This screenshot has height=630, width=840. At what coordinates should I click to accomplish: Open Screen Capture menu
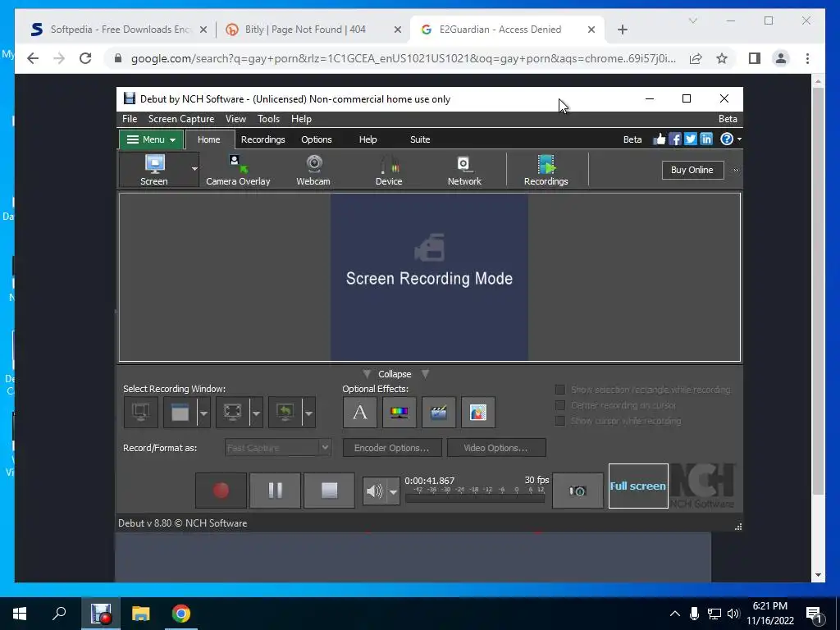pyautogui.click(x=181, y=119)
